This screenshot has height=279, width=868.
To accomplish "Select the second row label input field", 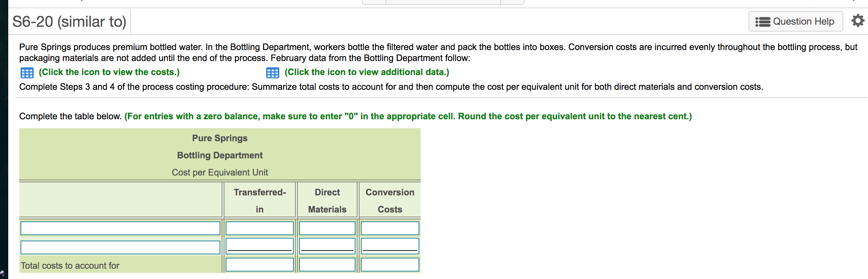I will pyautogui.click(x=120, y=247).
